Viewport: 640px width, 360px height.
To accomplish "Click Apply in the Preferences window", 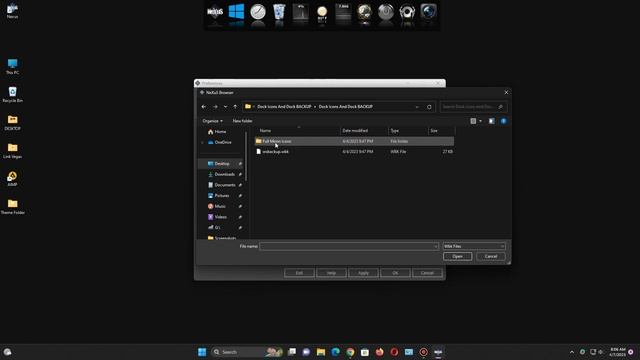I will (363, 273).
